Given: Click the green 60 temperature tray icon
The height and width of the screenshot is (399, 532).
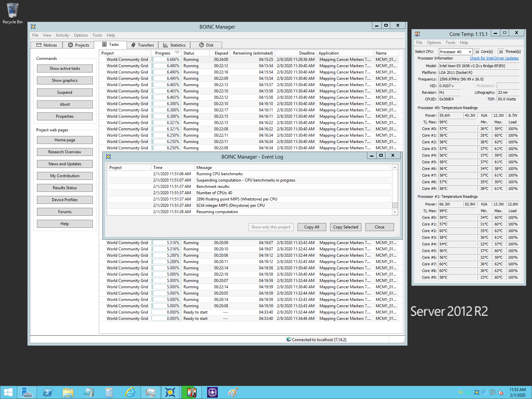Looking at the screenshot, I should 468,392.
